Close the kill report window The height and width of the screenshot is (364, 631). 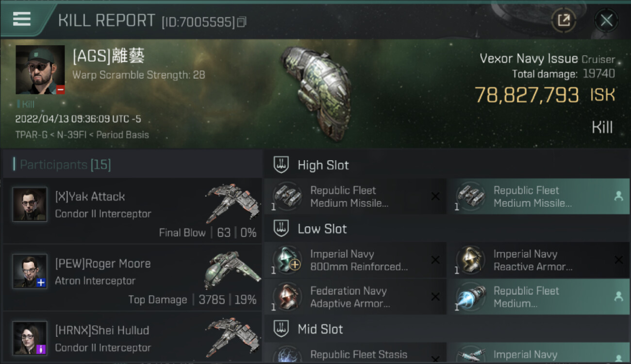tap(606, 20)
